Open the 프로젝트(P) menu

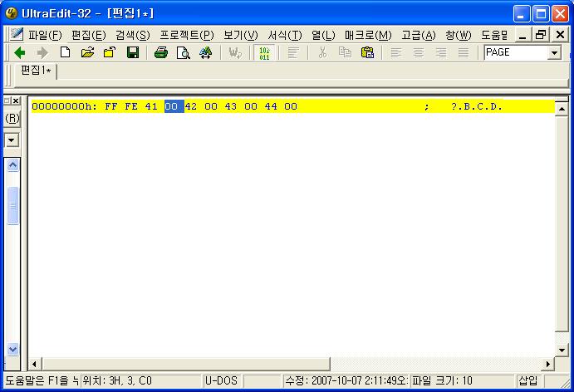[x=187, y=35]
